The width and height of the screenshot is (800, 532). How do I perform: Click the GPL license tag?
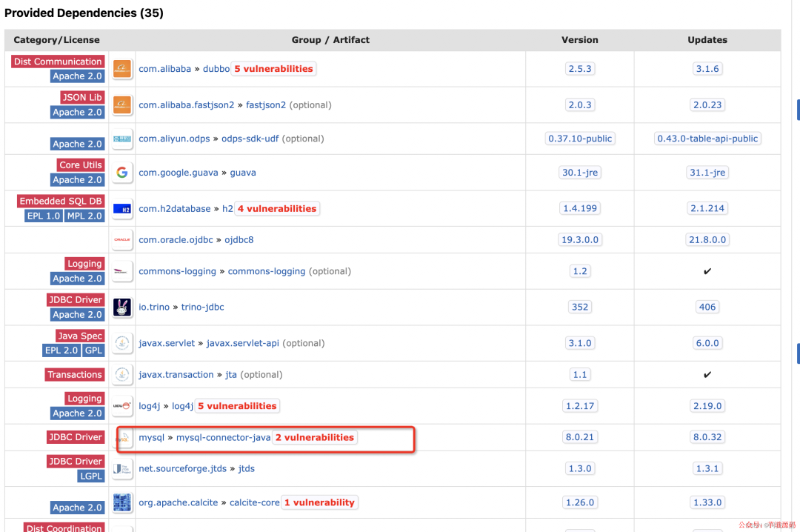pyautogui.click(x=93, y=350)
